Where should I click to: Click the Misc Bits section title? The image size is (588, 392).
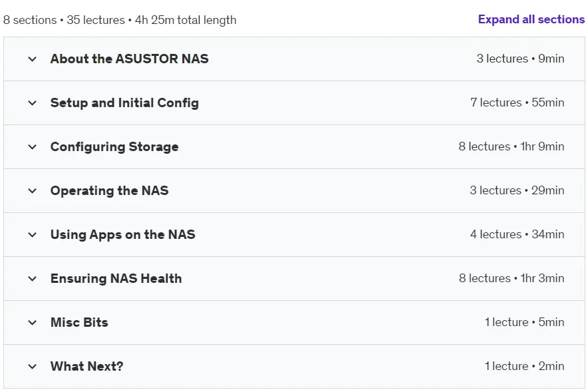(x=79, y=322)
